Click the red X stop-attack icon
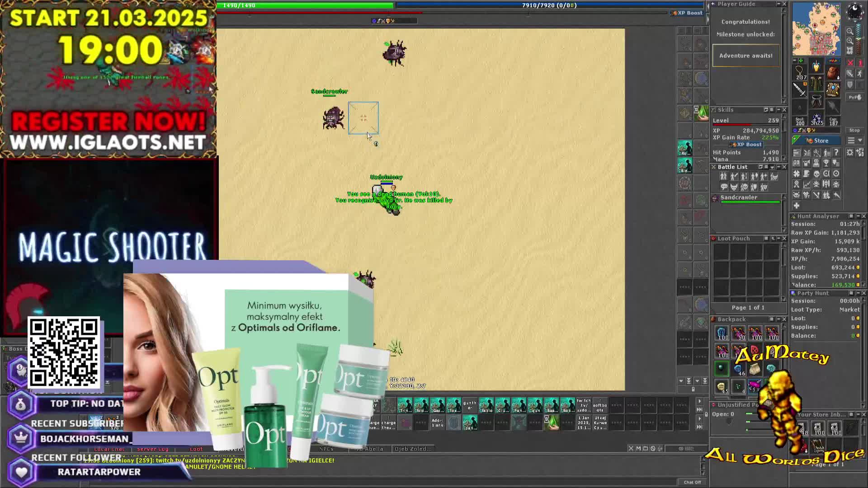 pos(850,63)
